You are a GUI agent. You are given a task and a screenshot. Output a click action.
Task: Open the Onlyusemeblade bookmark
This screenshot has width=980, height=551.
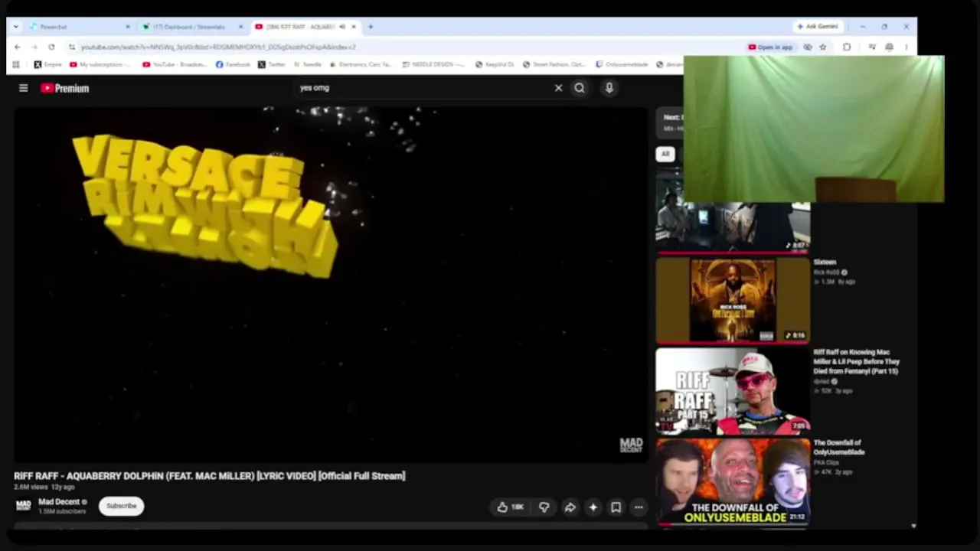coord(622,65)
